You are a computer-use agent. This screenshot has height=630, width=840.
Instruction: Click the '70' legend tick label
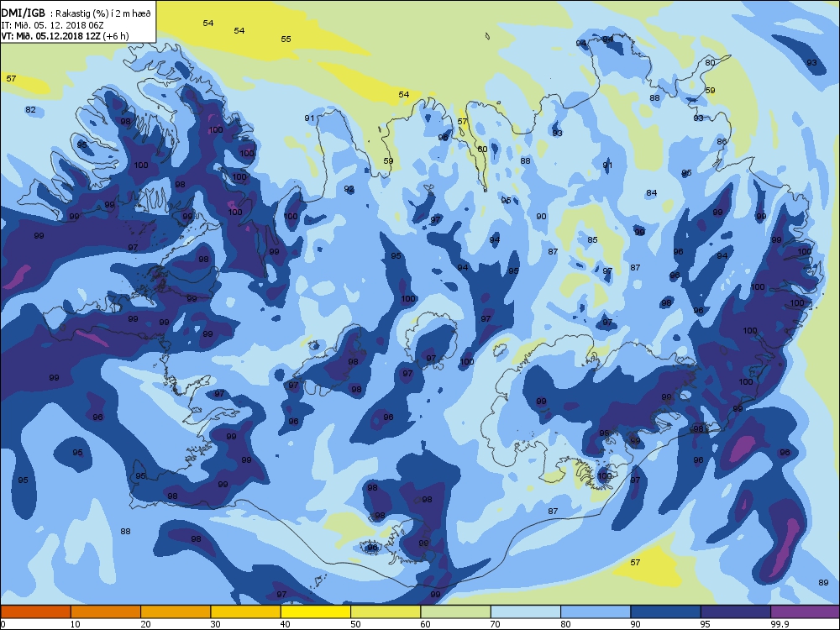[x=495, y=624]
